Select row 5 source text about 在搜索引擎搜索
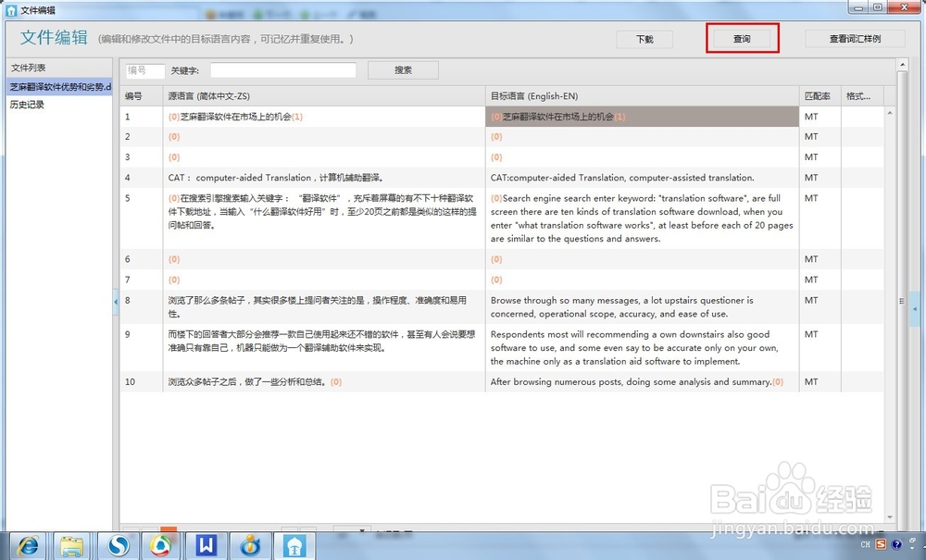The height and width of the screenshot is (560, 926). (x=324, y=218)
